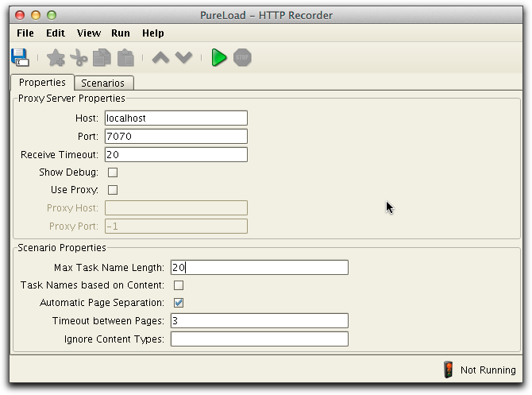Open the Edit menu
This screenshot has height=395, width=532.
click(56, 33)
